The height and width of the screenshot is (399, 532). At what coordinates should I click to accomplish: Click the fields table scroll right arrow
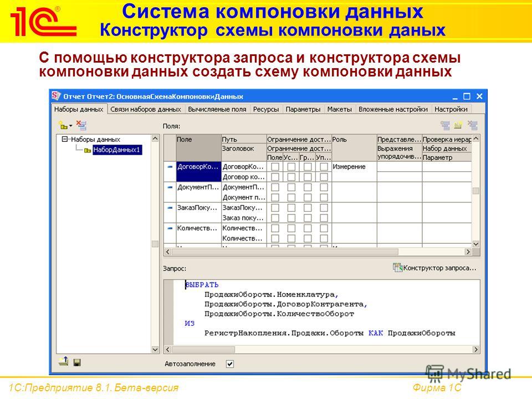tap(468, 252)
